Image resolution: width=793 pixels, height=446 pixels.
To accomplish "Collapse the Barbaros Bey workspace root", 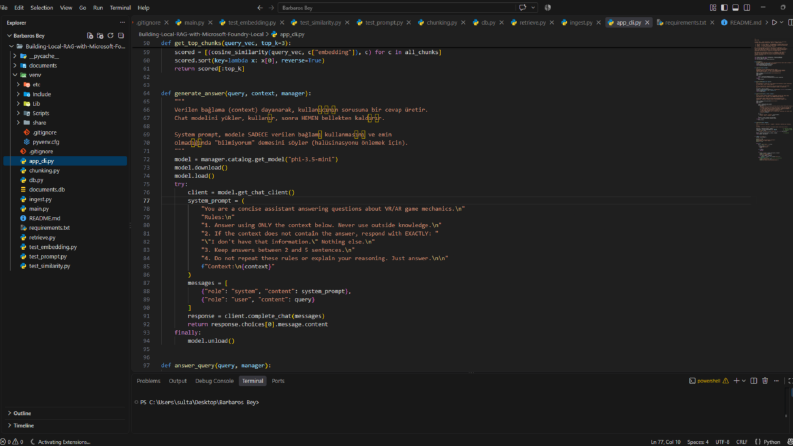I will coord(10,36).
